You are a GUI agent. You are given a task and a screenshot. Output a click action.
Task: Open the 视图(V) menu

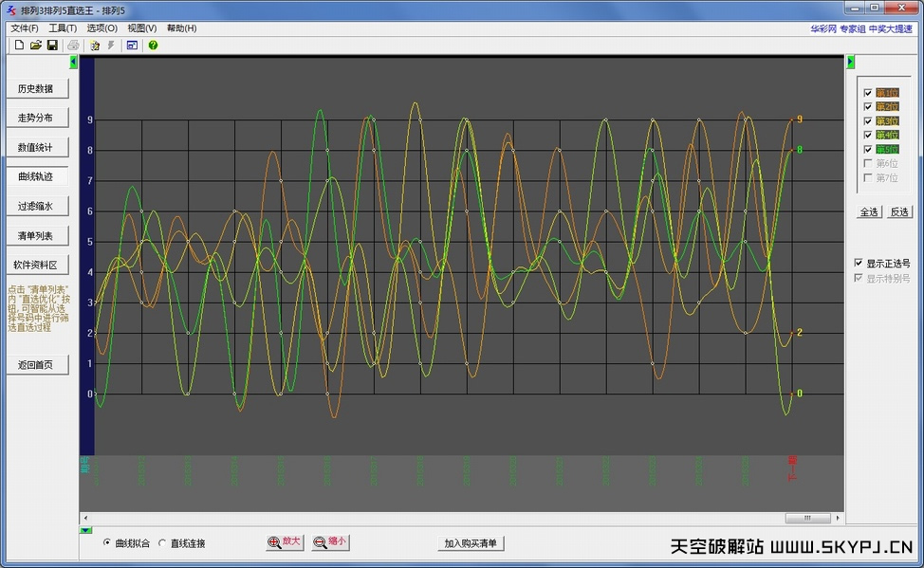click(x=142, y=28)
